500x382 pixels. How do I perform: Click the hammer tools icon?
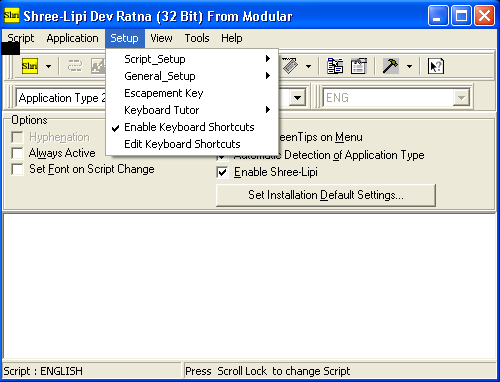pos(390,66)
